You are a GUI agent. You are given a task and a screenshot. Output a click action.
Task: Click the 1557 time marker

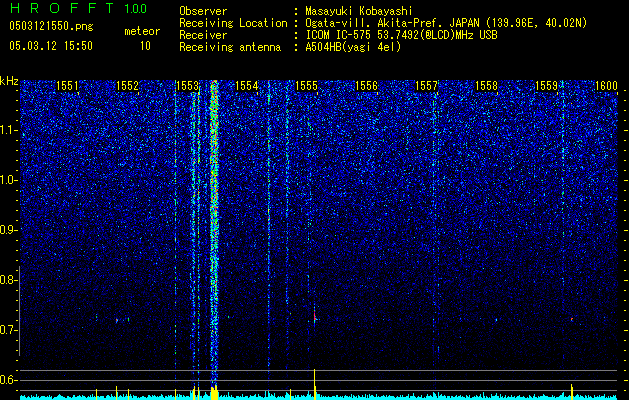(426, 85)
